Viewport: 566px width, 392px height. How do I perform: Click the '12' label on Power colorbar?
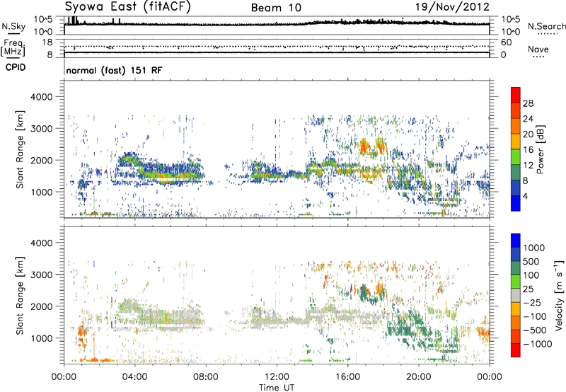click(x=528, y=166)
